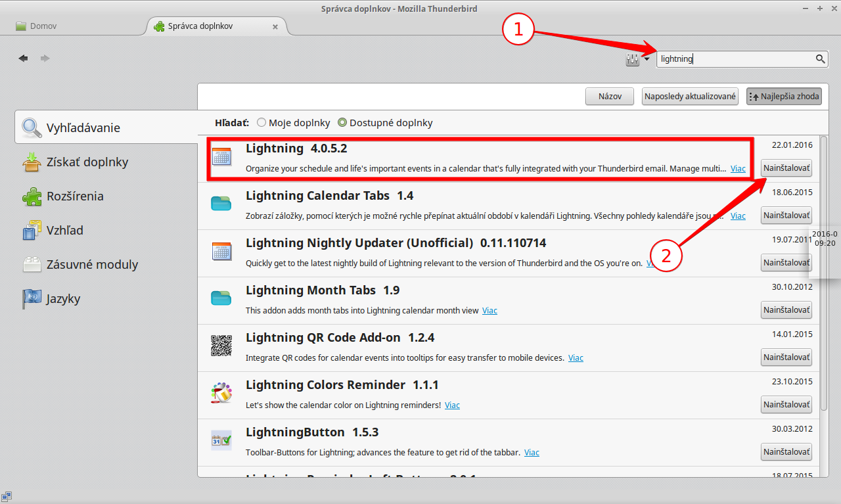Click the date 30.10.2012
Image resolution: width=841 pixels, height=504 pixels.
pyautogui.click(x=792, y=287)
